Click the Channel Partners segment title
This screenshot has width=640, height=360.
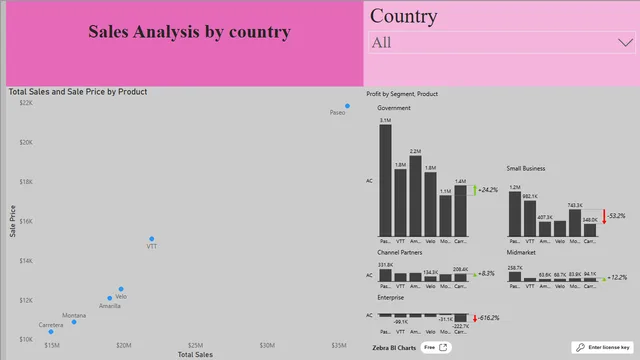(400, 252)
